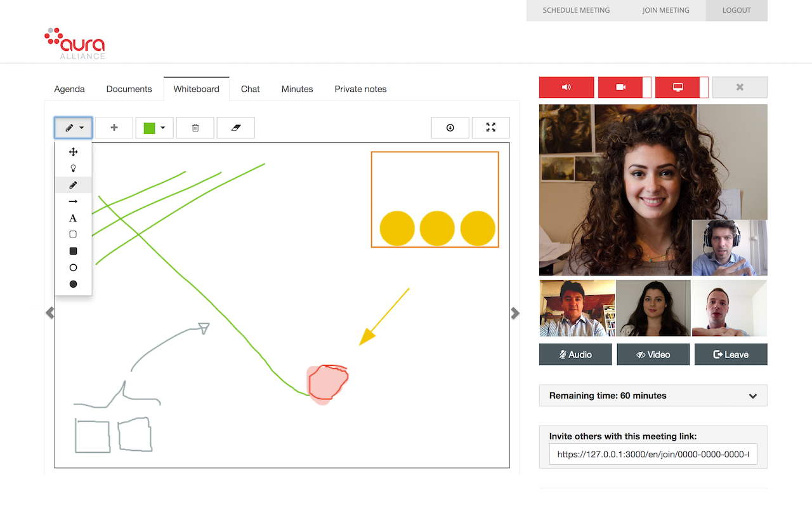Download the whiteboard image

450,128
